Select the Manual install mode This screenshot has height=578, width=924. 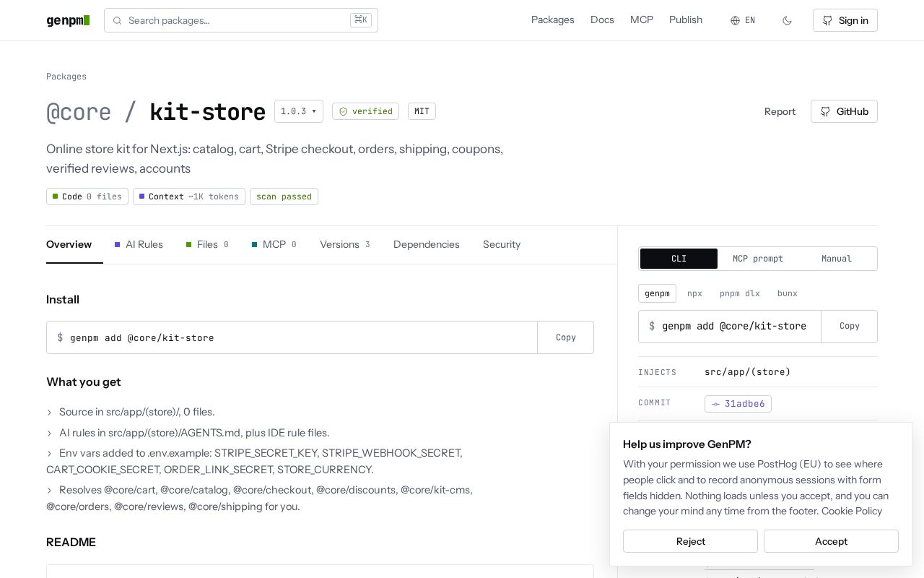[837, 259]
